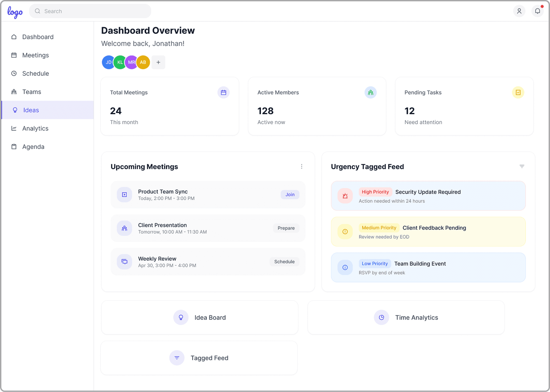
Task: Add a member with the plus button
Action: [x=158, y=62]
